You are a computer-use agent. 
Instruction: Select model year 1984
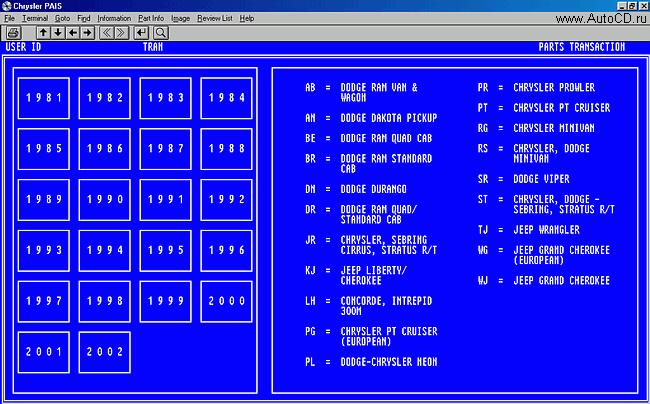click(226, 98)
